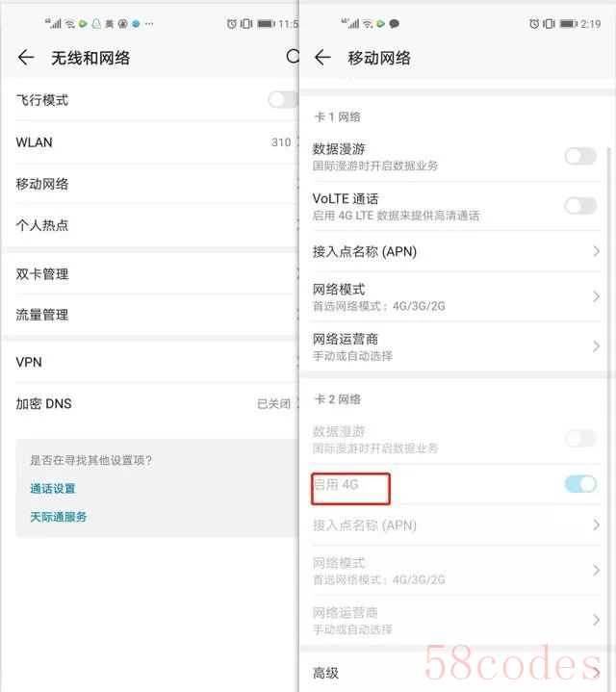Turn on VoLTE 通话 switch

point(580,206)
